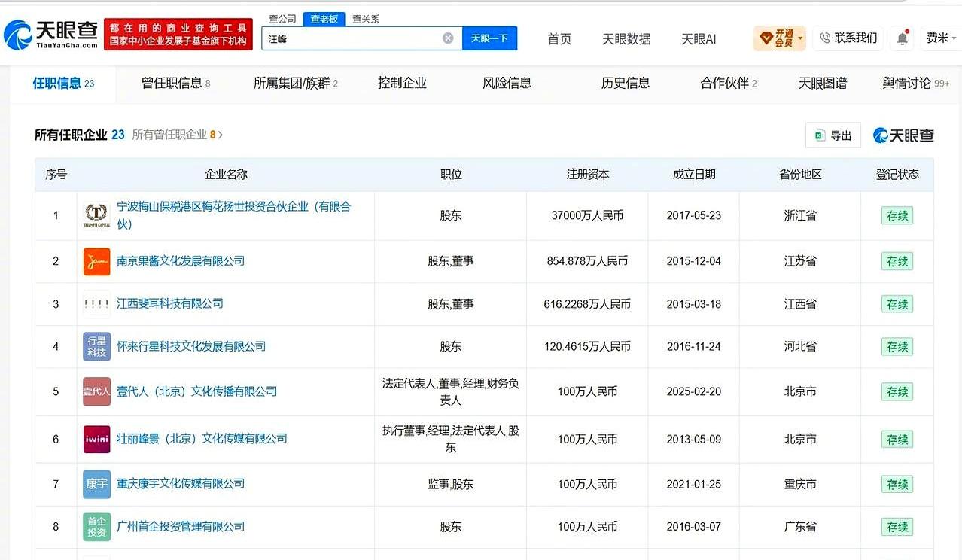This screenshot has height=560, width=962.
Task: Click date cell 2013-05-09
Action: [694, 439]
